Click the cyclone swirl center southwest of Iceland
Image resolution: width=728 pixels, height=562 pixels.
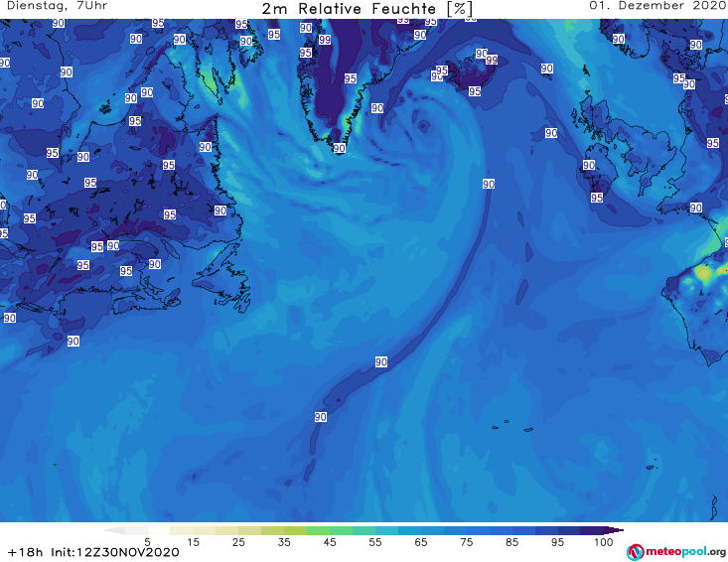tap(423, 125)
